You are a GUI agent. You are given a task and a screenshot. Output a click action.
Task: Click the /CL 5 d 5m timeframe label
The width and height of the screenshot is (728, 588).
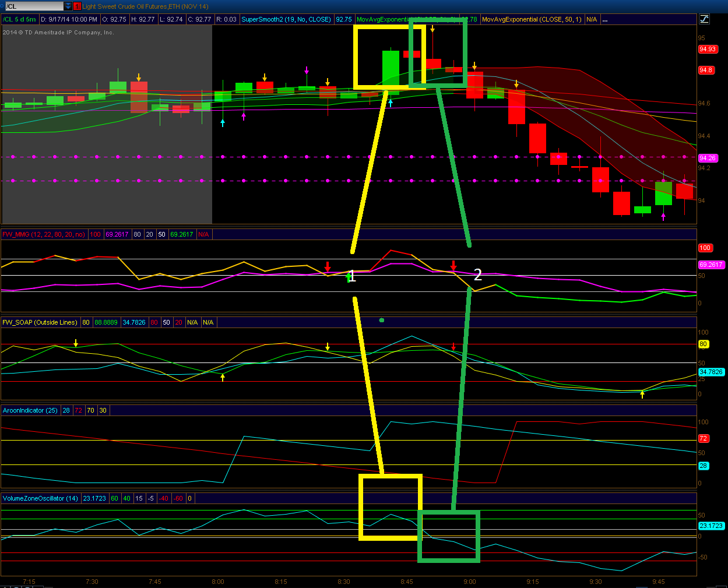(20, 19)
